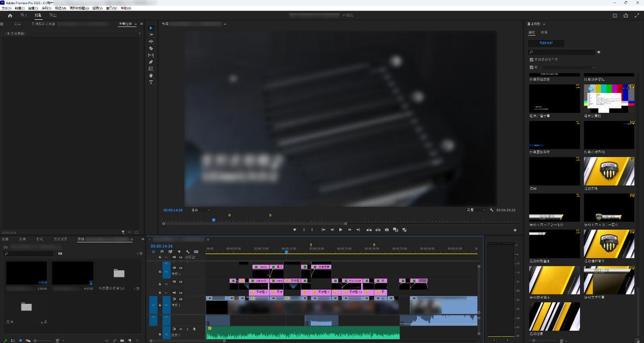Select the Pen tool
Screen dimensions: 644x343
point(151,62)
